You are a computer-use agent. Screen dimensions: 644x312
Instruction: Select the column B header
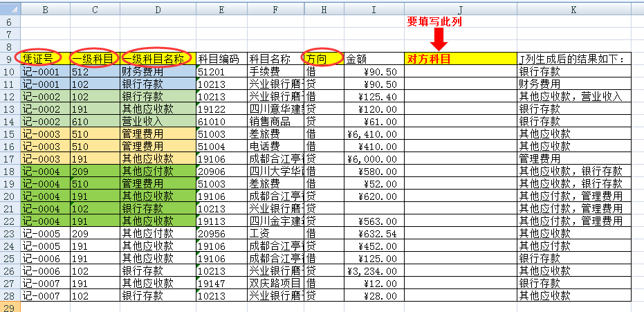point(45,8)
